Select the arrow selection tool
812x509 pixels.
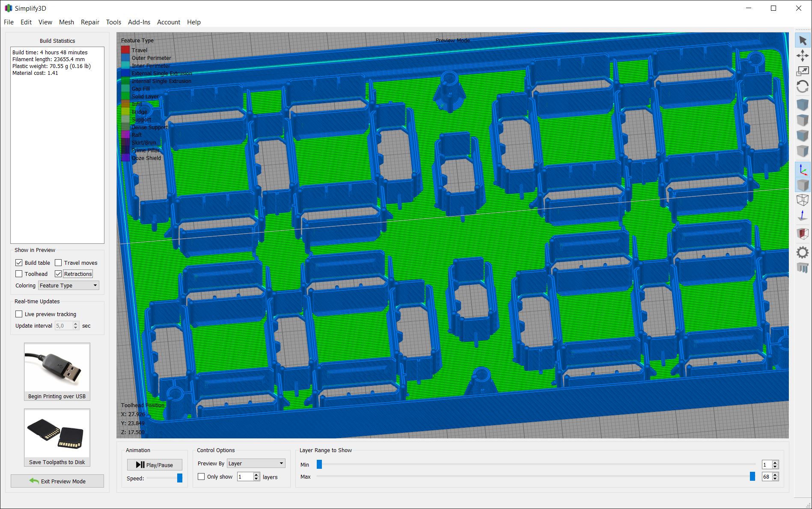[x=803, y=41]
